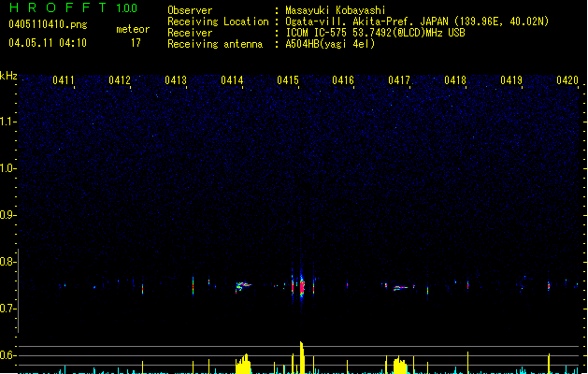Image resolution: width=588 pixels, height=374 pixels.
Task: Click receiver value ICOM IC-575 53.7492 MHz
Action: 375,33
